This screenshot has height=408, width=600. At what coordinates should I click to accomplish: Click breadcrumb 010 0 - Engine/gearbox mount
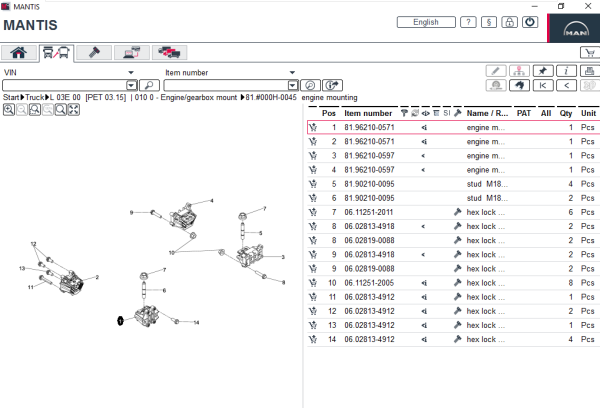[x=186, y=98]
